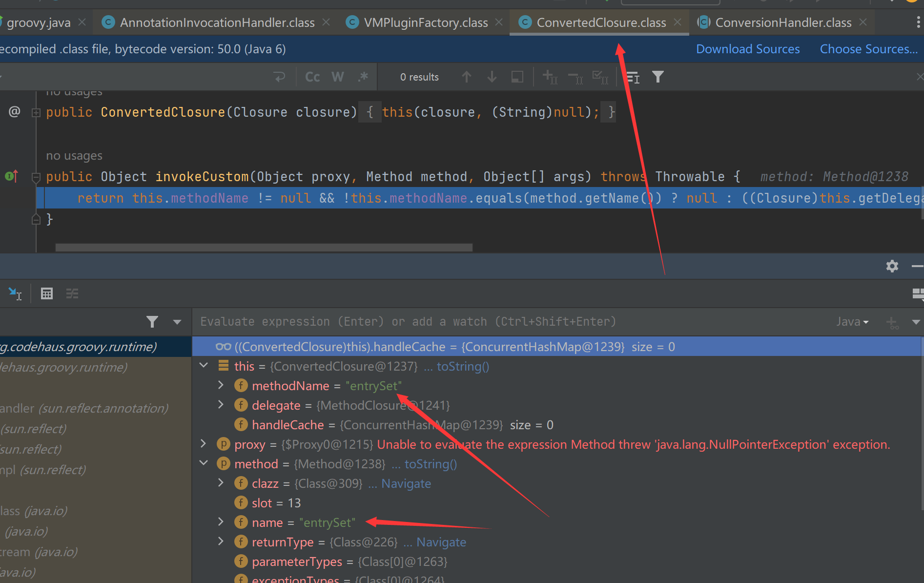Screen dimensions: 924x583
Task: Click the search filter funnel icon
Action: tap(657, 77)
